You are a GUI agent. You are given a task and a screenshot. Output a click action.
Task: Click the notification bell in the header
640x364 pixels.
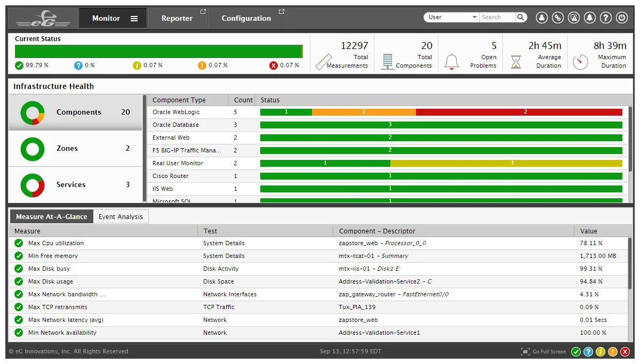590,18
